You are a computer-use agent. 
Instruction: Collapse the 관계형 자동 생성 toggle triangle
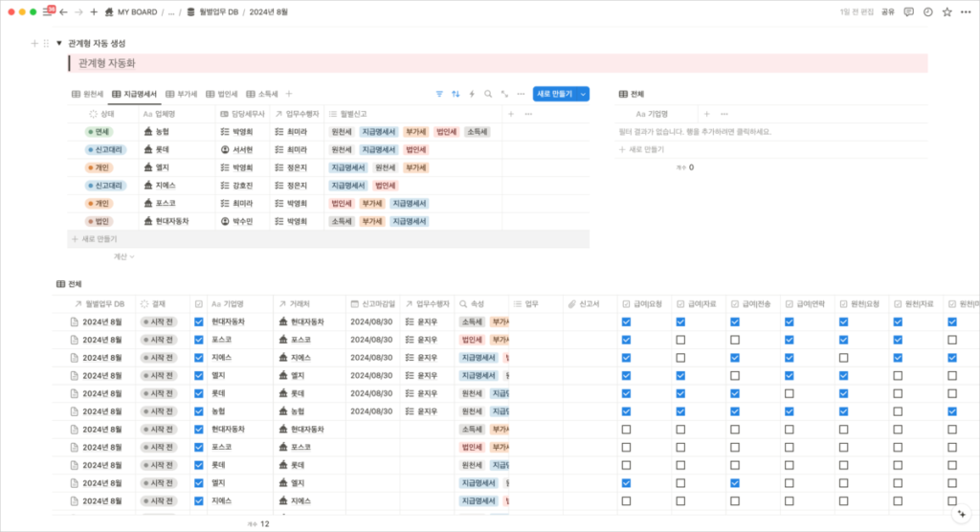[x=59, y=43]
